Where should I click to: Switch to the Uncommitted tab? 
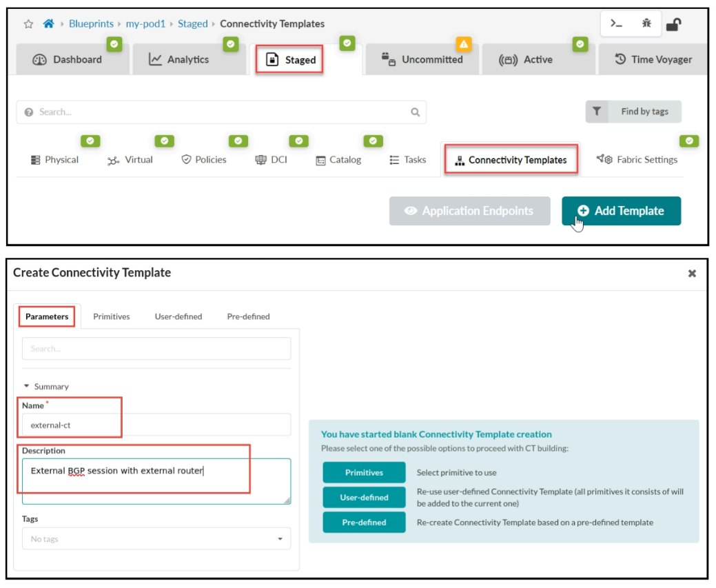(422, 60)
